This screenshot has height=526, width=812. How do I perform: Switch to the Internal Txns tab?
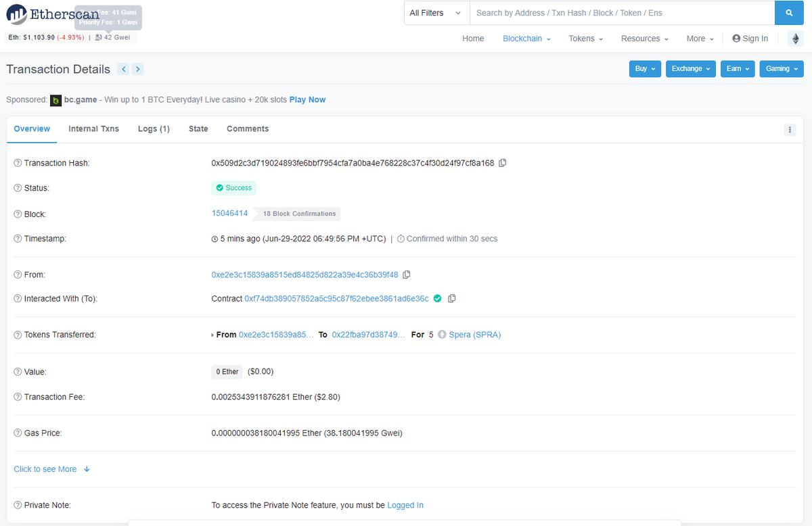pyautogui.click(x=94, y=129)
